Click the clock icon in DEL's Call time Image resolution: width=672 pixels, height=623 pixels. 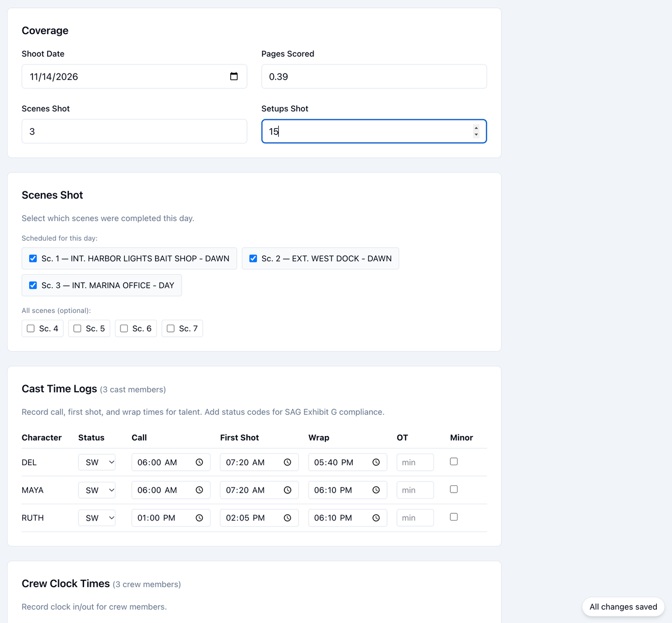[x=199, y=462]
